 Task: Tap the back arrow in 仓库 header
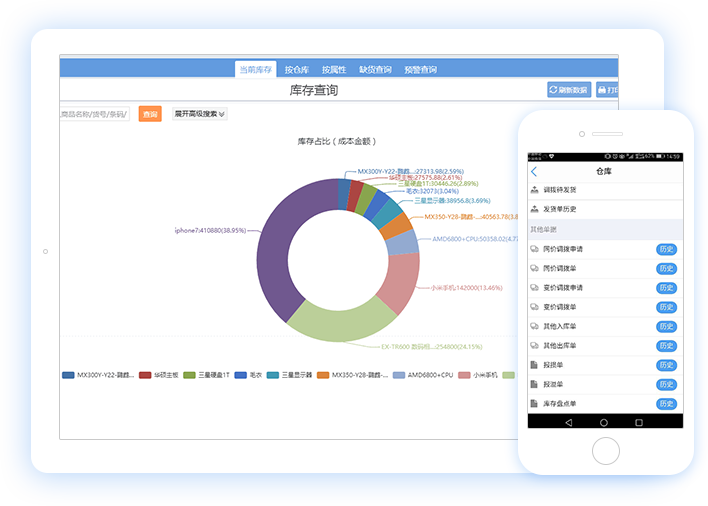(x=534, y=171)
